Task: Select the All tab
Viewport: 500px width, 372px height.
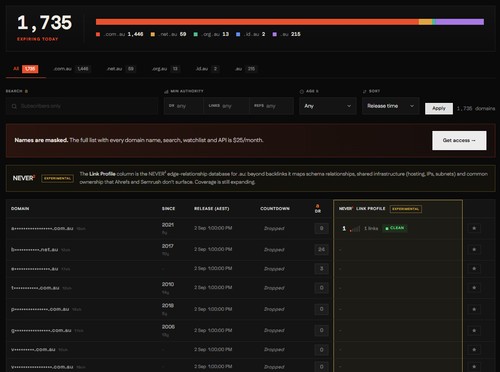Action: (x=26, y=69)
